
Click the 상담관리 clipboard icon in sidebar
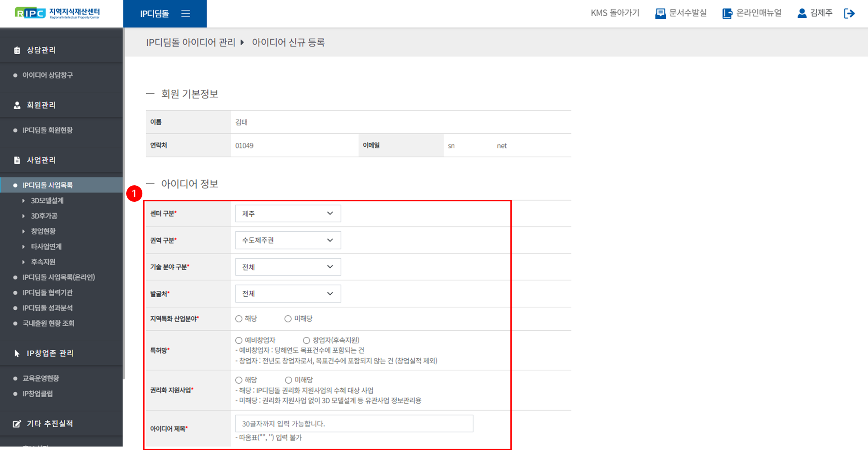pyautogui.click(x=17, y=50)
